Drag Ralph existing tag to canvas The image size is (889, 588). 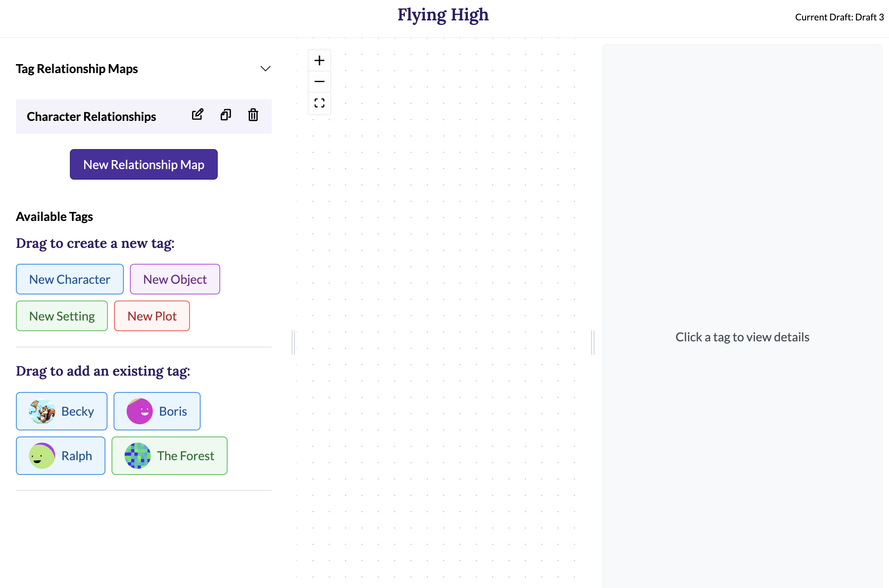[60, 455]
